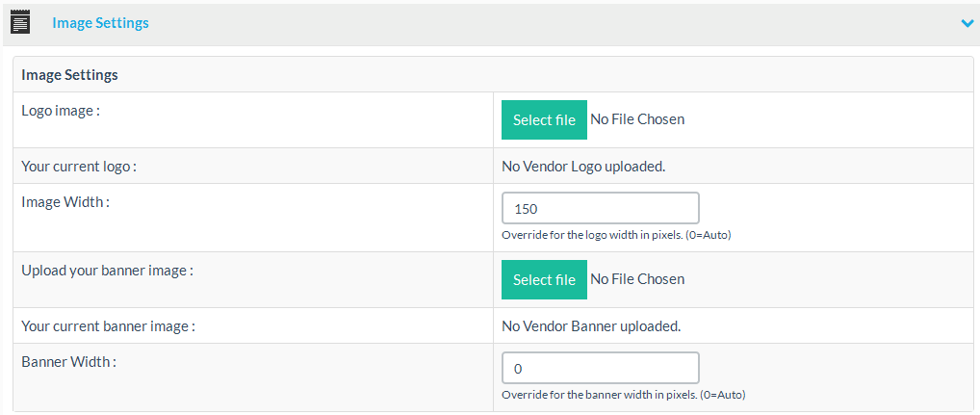Click the logo width override hint text
Viewport: 980px width, 415px height.
click(616, 235)
